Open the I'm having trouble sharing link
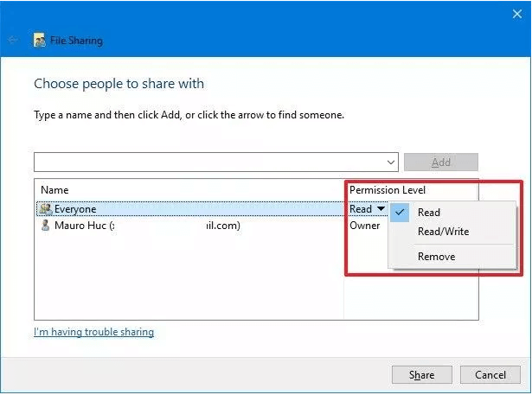 tap(94, 332)
